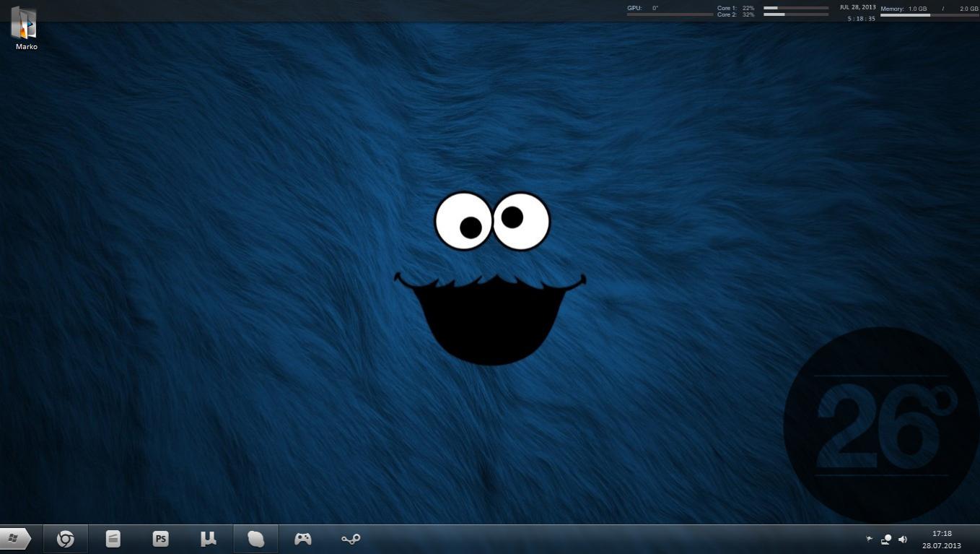Open the game controller taskbar icon
The height and width of the screenshot is (554, 980).
[303, 539]
